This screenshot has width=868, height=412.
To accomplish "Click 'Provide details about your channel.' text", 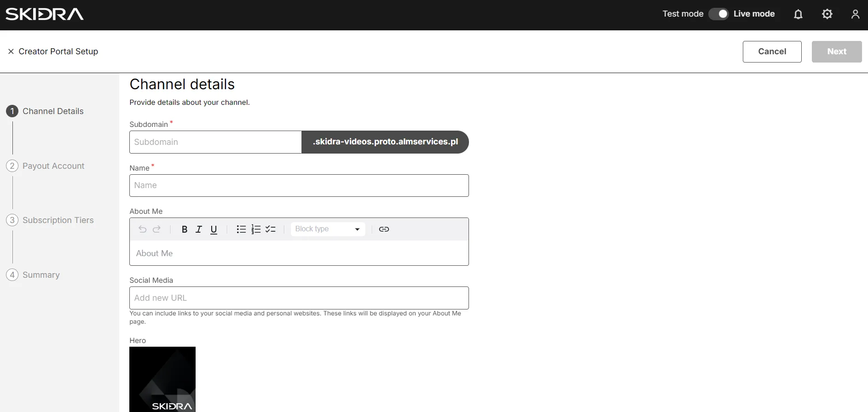I will tap(190, 102).
